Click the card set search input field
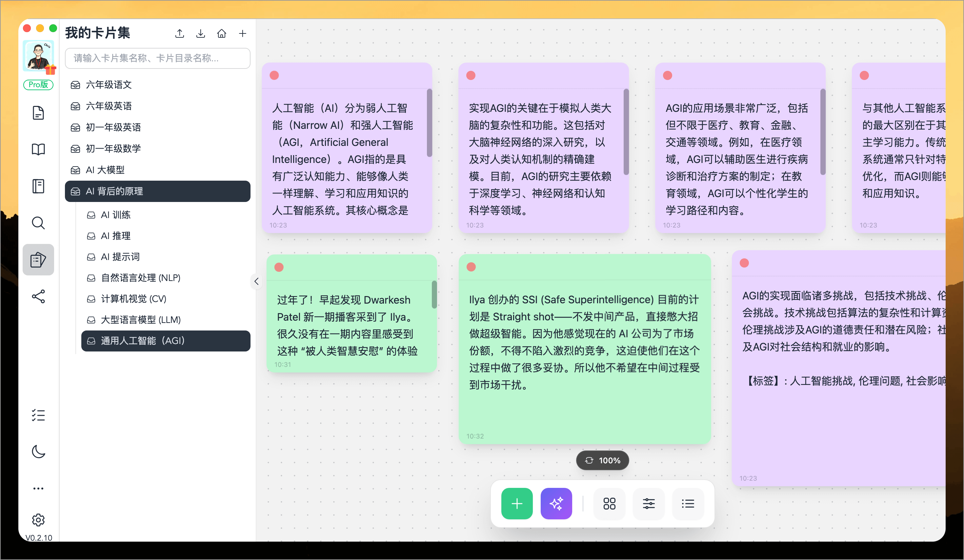Viewport: 964px width, 560px height. (x=158, y=58)
